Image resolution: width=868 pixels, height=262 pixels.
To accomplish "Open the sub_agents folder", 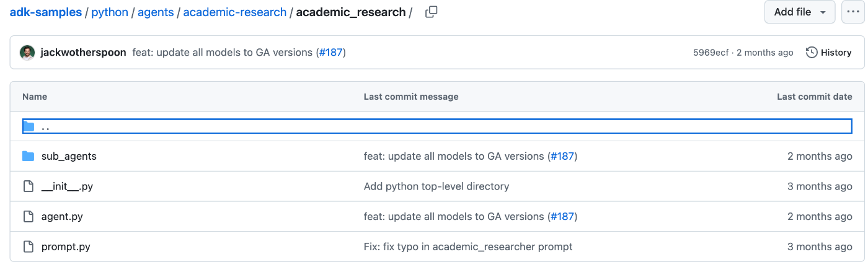I will [69, 156].
